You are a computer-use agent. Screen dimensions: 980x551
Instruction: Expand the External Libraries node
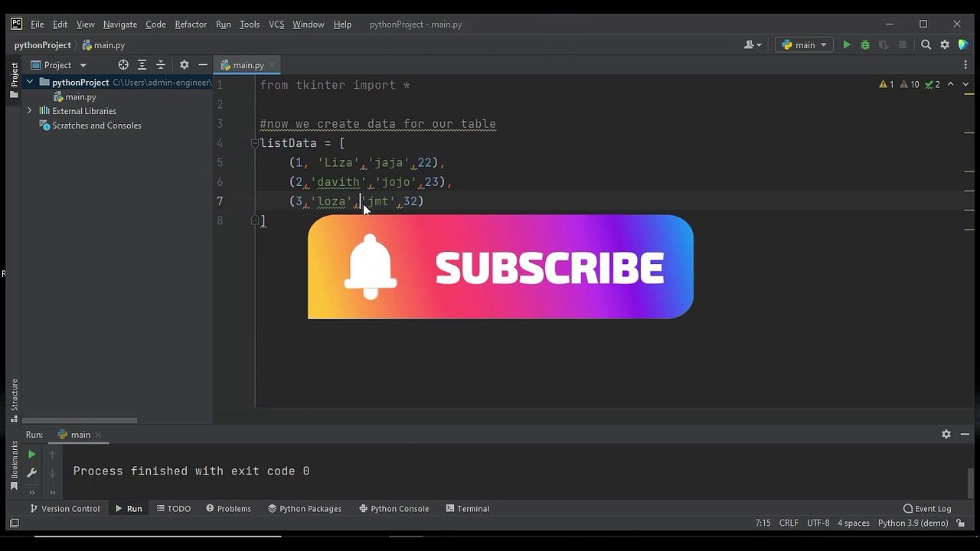[x=30, y=111]
